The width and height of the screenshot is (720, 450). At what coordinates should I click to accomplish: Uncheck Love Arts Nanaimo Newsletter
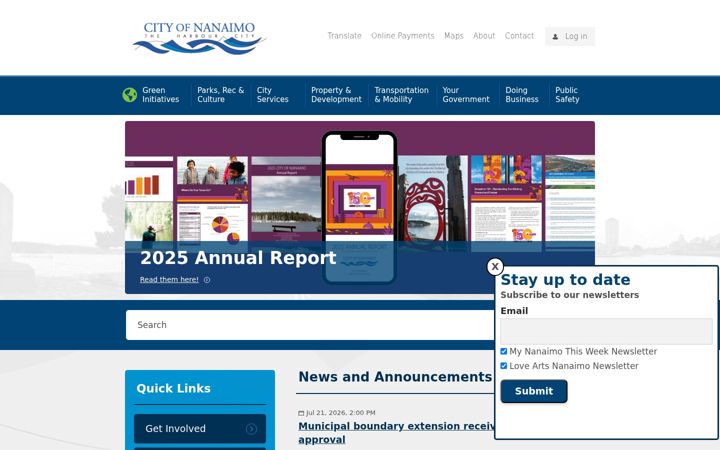(x=504, y=366)
